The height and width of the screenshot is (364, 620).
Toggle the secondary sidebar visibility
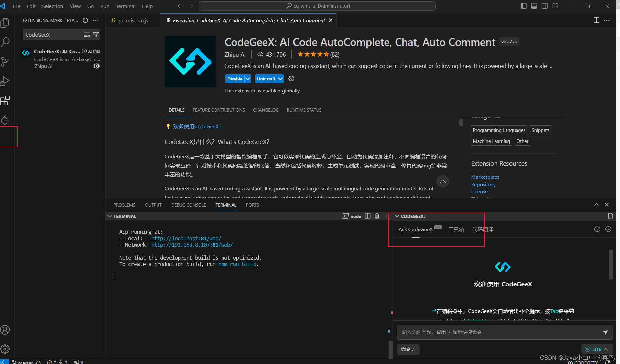click(544, 6)
